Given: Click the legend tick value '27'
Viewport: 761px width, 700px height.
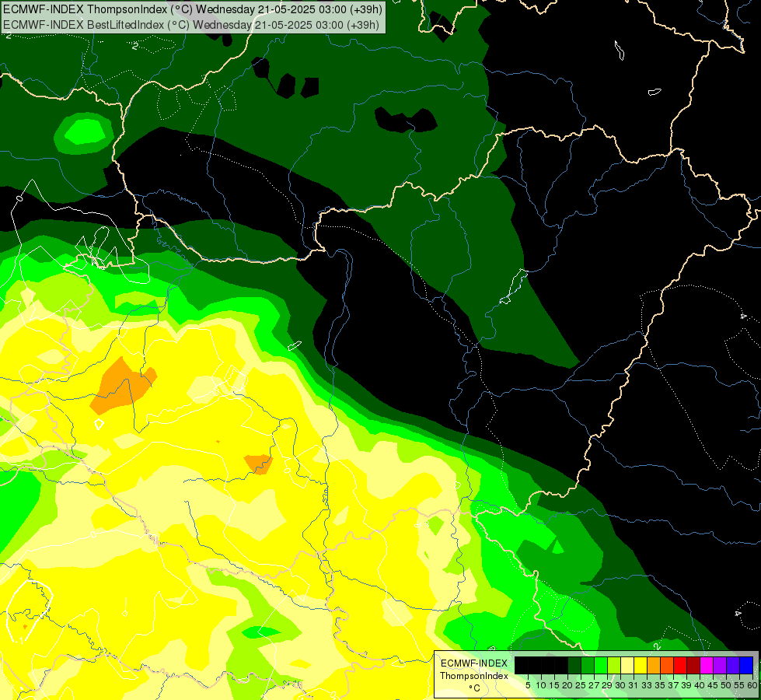Looking at the screenshot, I should tap(594, 685).
